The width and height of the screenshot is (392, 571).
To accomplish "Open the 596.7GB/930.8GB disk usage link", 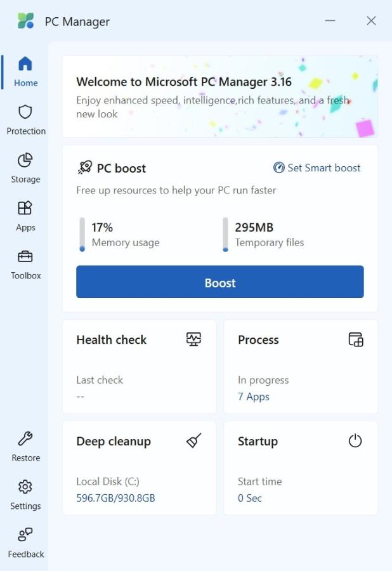I will tap(115, 498).
